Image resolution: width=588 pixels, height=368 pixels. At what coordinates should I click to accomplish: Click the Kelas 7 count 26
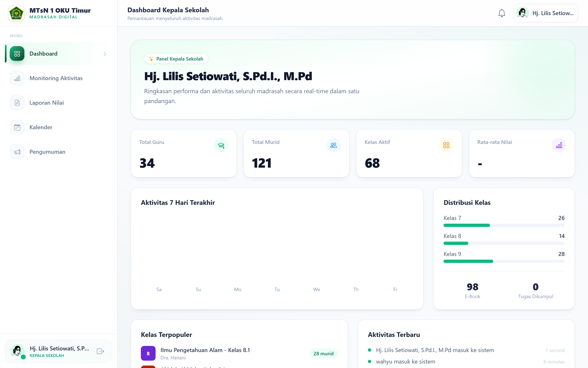tap(561, 218)
